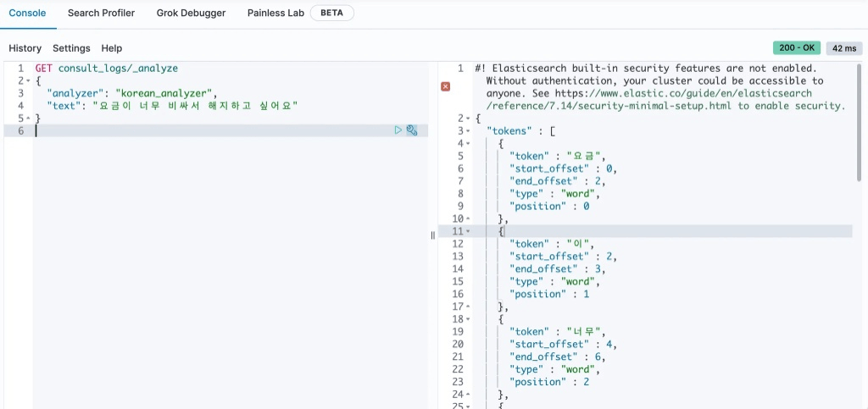The image size is (868, 409).
Task: Click empty line 6 in request editor
Action: [212, 131]
